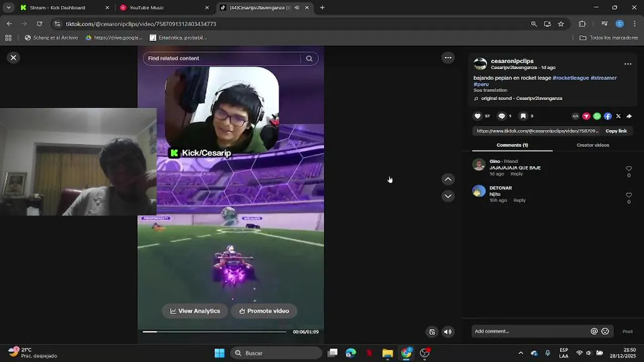The width and height of the screenshot is (644, 362).
Task: Click Promote video button
Action: pos(264,311)
